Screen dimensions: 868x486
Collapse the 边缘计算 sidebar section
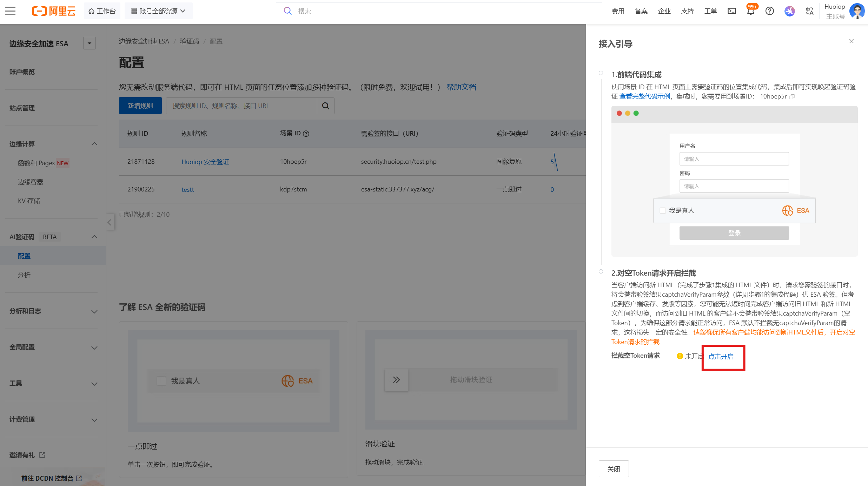[94, 144]
